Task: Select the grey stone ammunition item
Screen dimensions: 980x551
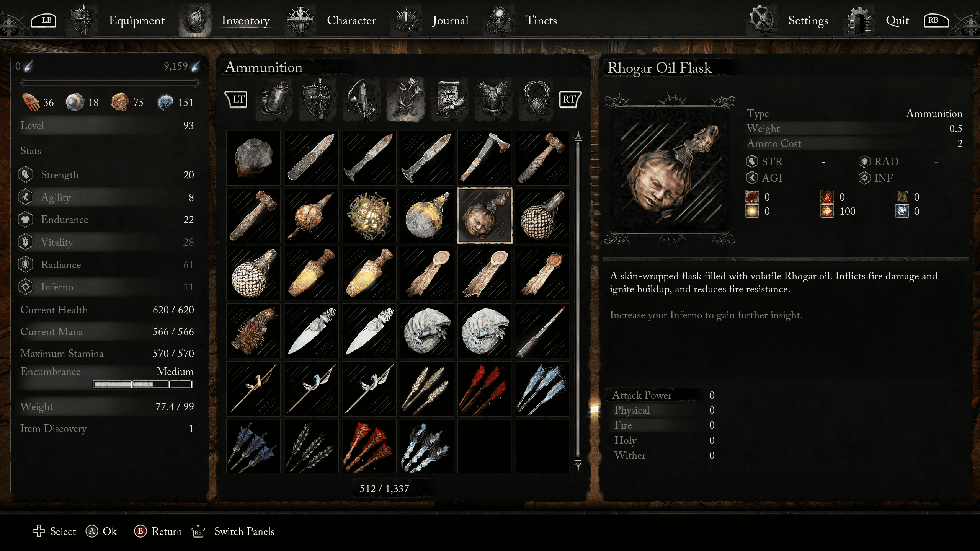Action: (253, 158)
